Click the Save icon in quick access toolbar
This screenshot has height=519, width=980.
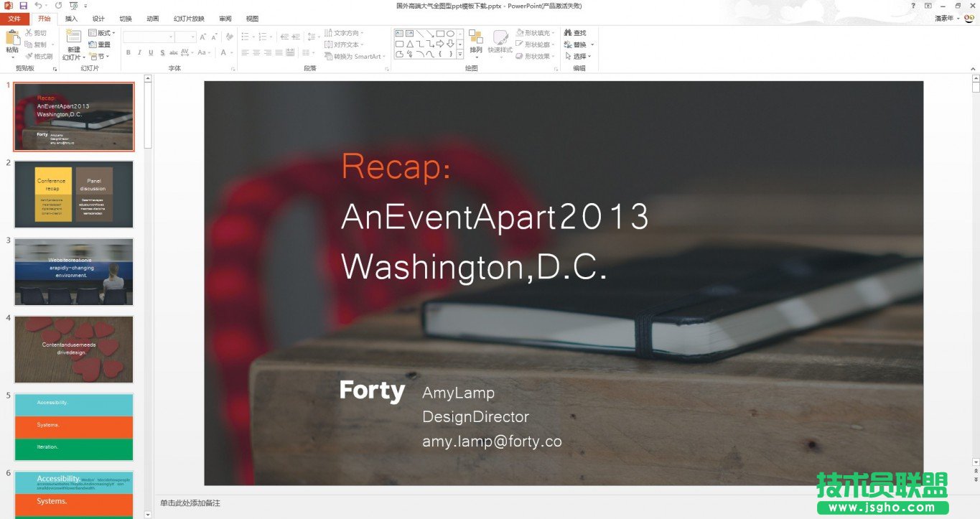point(23,6)
